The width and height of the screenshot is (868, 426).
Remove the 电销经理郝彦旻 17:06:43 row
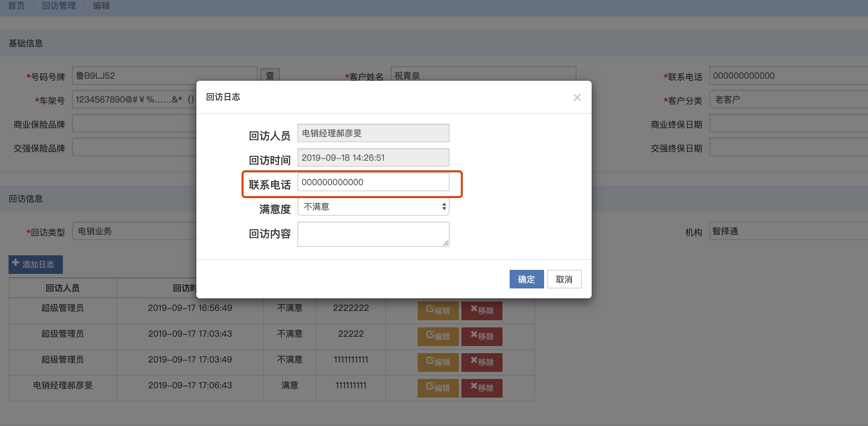(x=482, y=388)
